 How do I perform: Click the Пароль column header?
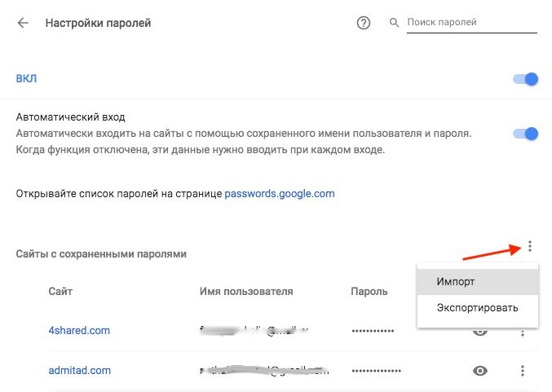point(369,292)
